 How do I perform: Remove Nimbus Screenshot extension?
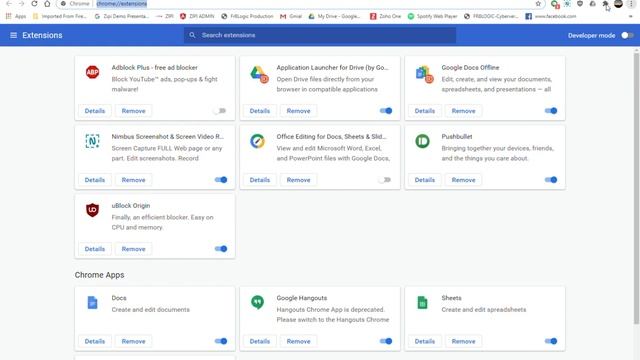pyautogui.click(x=133, y=180)
